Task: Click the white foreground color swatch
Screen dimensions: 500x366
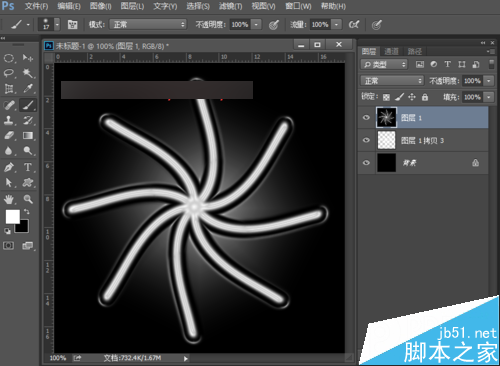Action: [13, 217]
